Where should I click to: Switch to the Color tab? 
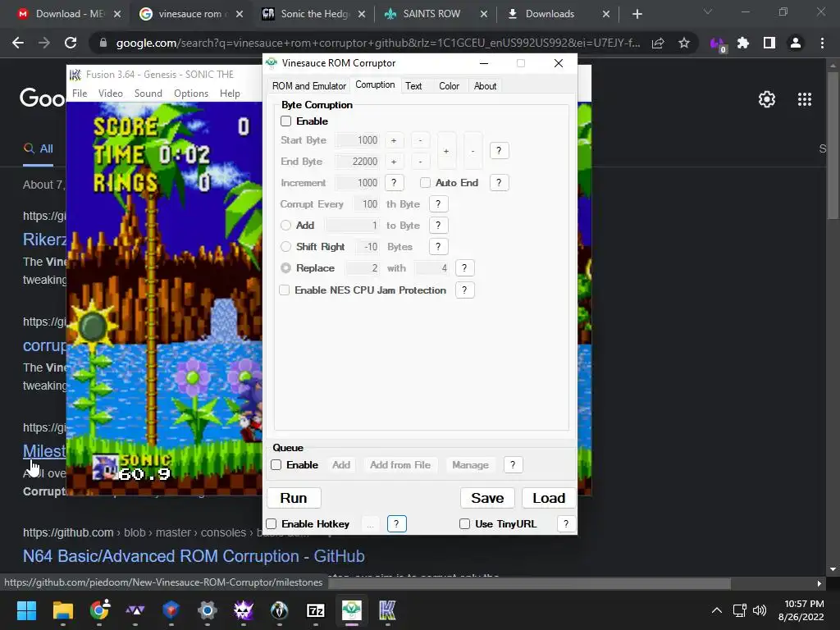(x=449, y=85)
